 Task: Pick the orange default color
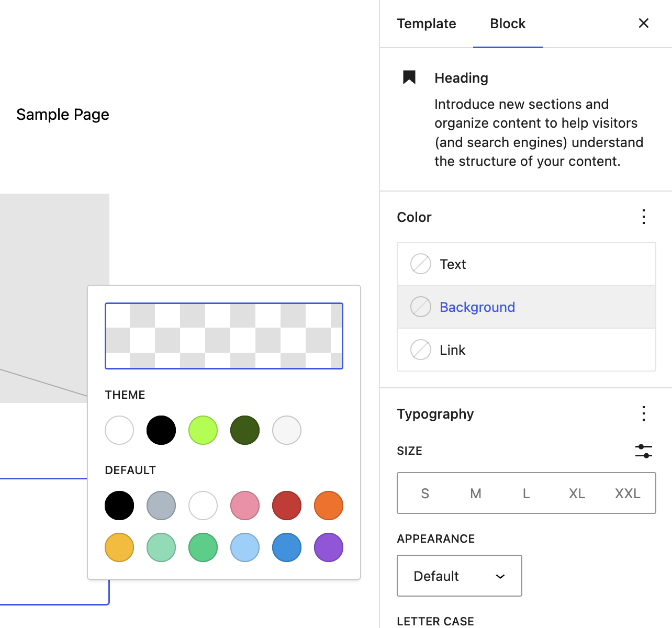pyautogui.click(x=328, y=505)
